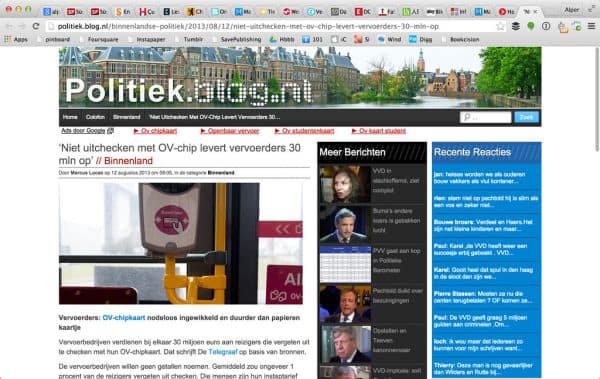Open the 'Ov kaart student' ad link
The image size is (600, 379).
click(x=379, y=131)
